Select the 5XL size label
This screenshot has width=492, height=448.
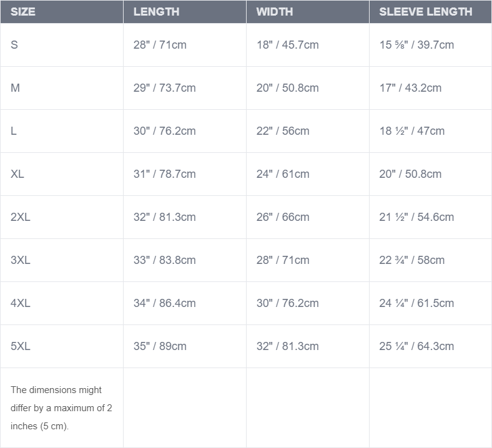coord(21,346)
